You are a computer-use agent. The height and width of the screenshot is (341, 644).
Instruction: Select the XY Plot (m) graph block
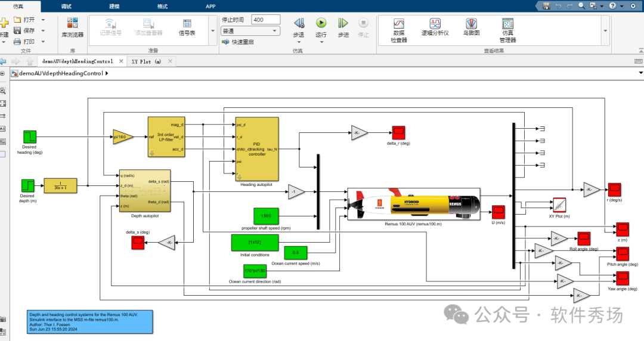click(x=559, y=205)
